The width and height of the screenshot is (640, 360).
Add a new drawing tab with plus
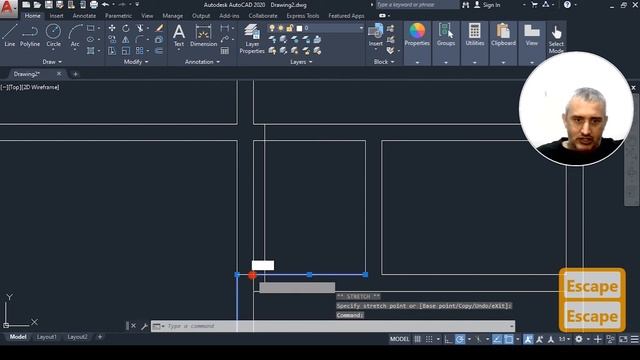76,74
